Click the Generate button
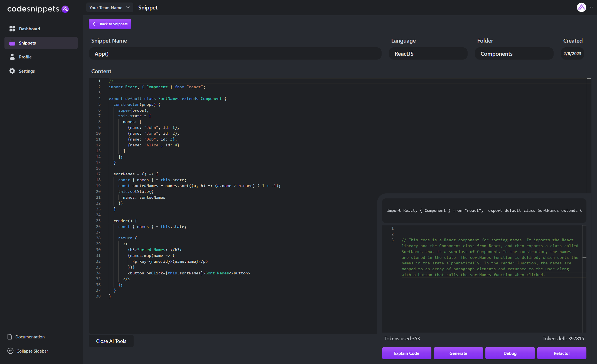Screen dimensions: 597x364 click(x=458, y=353)
